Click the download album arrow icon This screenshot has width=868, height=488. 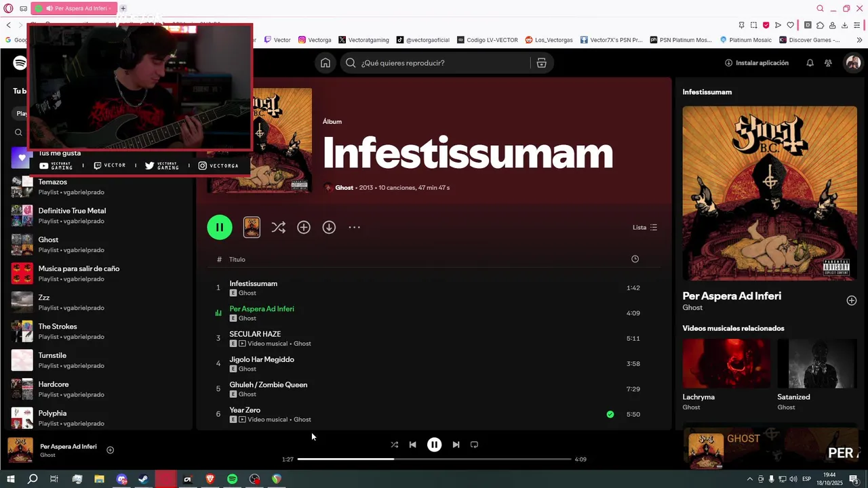329,228
